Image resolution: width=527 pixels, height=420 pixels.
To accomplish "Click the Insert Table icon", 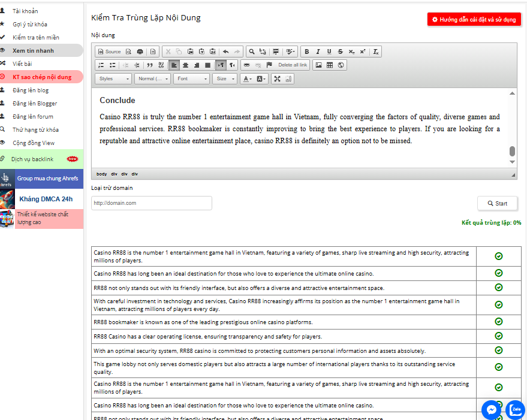I will tap(330, 65).
